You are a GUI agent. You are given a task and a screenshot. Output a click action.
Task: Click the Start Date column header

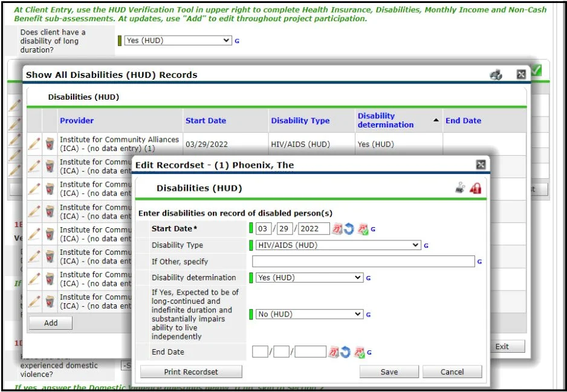point(206,120)
